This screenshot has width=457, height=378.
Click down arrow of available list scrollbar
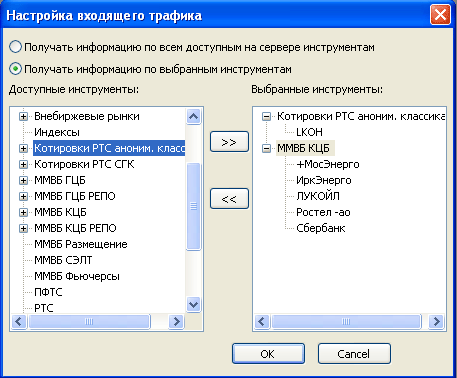point(194,305)
